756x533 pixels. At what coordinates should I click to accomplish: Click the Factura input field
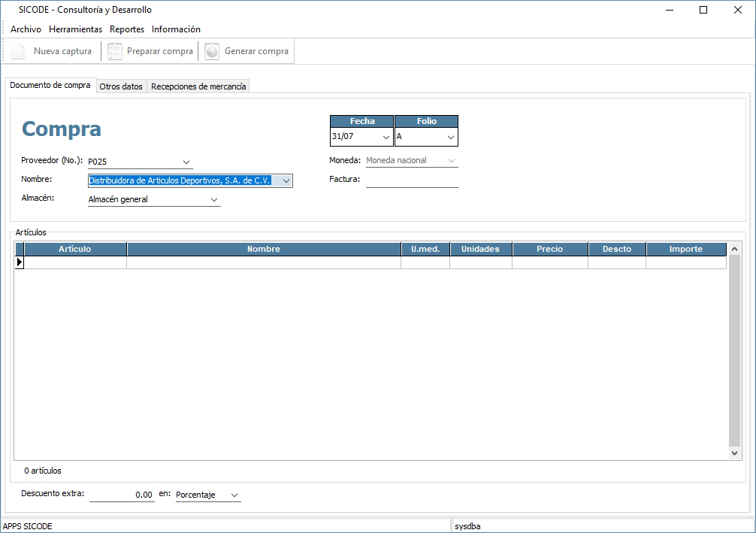[x=412, y=180]
